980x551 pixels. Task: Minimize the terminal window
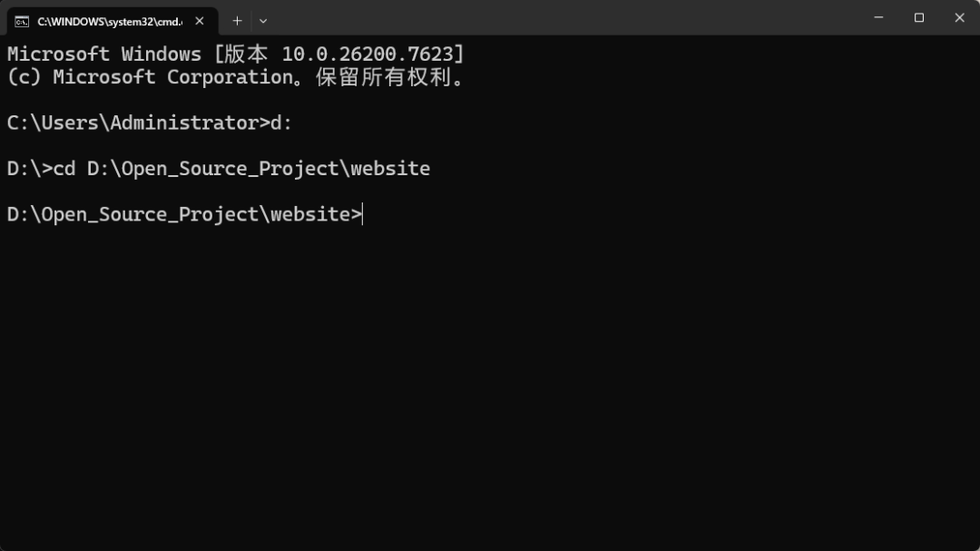[x=878, y=18]
